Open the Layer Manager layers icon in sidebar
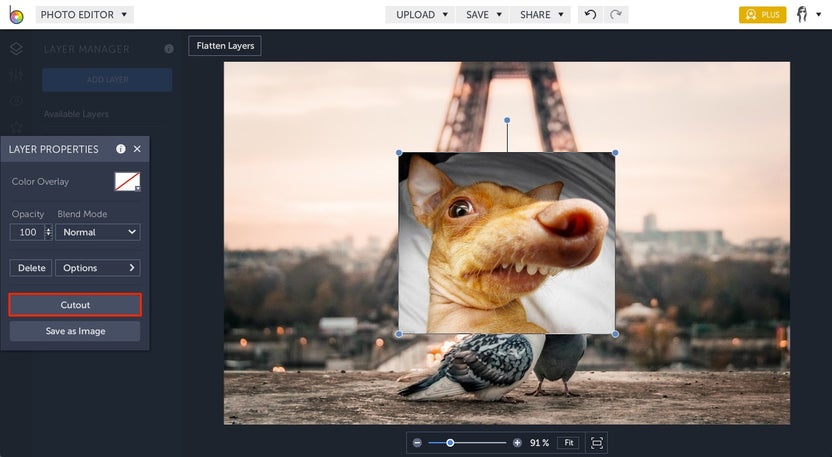The width and height of the screenshot is (832, 457). point(15,48)
